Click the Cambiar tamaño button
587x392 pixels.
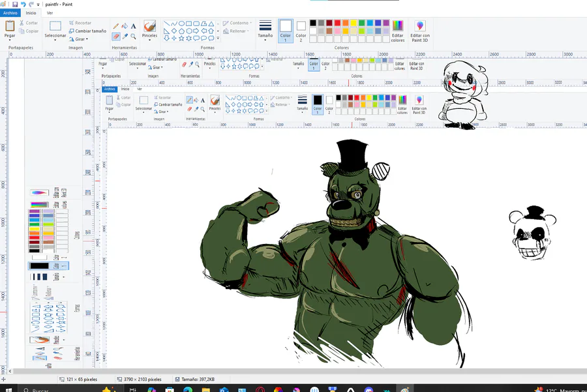tap(87, 31)
